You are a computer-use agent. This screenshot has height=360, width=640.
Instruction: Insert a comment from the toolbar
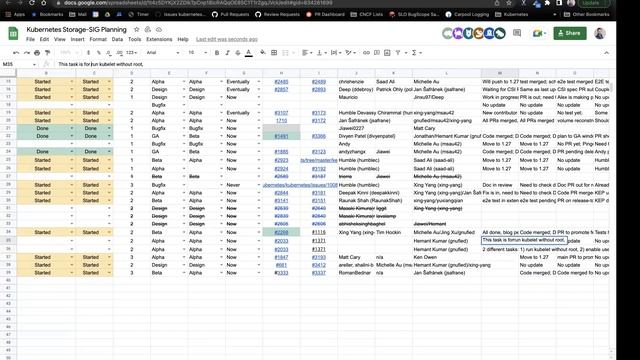click(377, 53)
